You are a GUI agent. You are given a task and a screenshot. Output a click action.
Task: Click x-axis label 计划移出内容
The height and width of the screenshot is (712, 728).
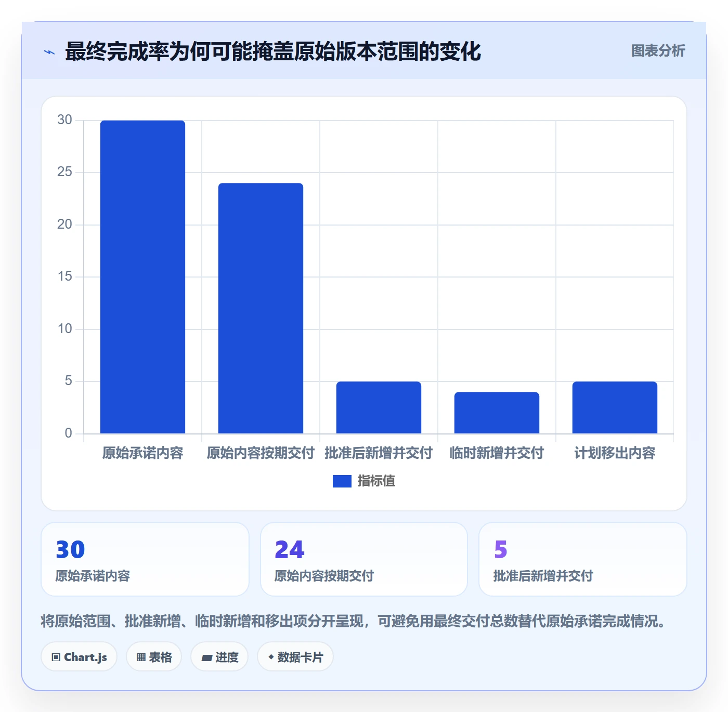point(615,453)
